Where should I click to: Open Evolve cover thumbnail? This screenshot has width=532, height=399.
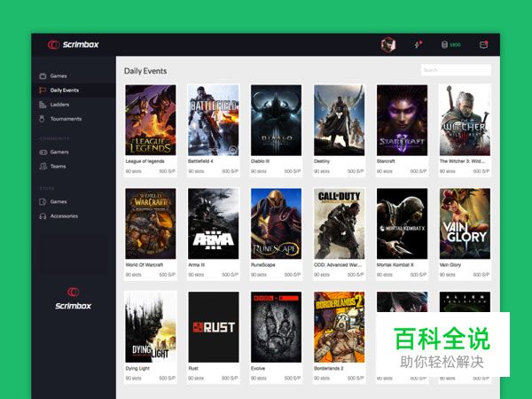(276, 327)
